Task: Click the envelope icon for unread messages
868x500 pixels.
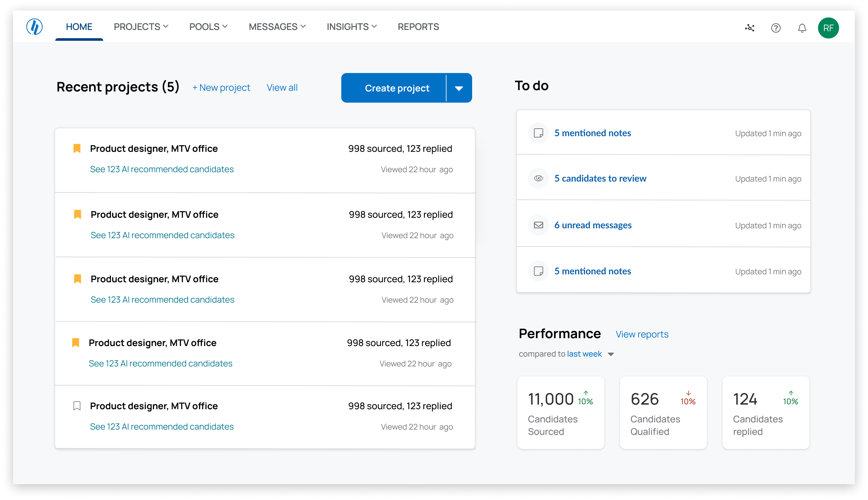Action: (538, 225)
